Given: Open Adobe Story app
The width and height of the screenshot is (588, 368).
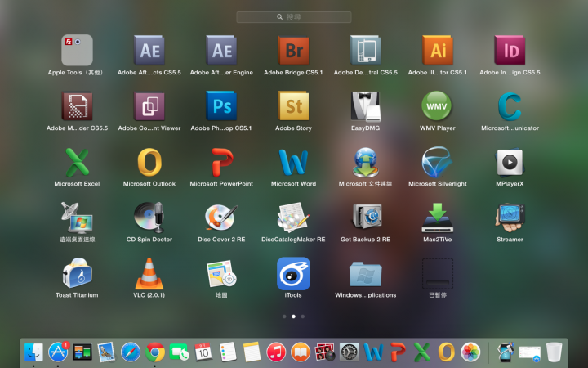Looking at the screenshot, I should (293, 105).
